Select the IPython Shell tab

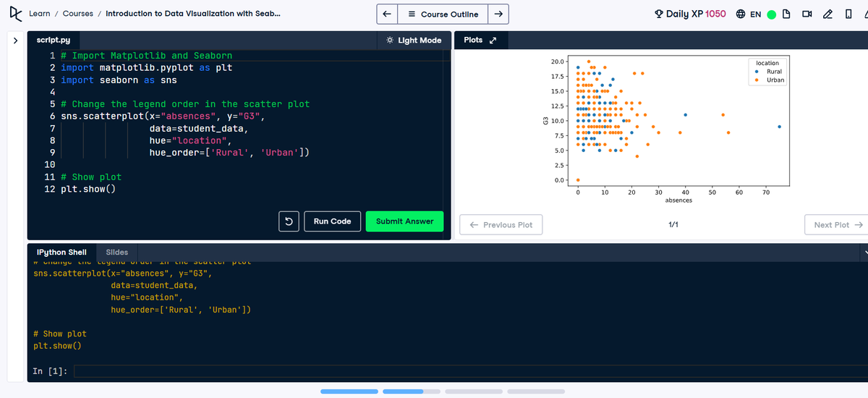click(61, 253)
